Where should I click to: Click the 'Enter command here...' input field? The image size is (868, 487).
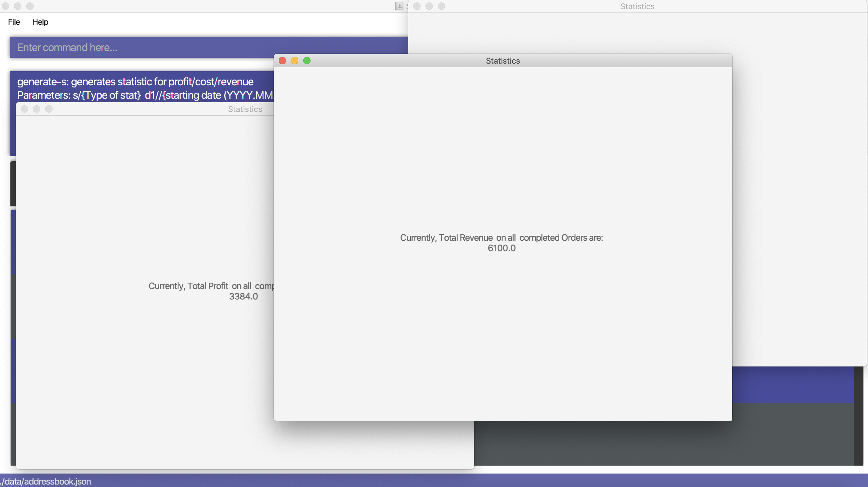point(209,47)
